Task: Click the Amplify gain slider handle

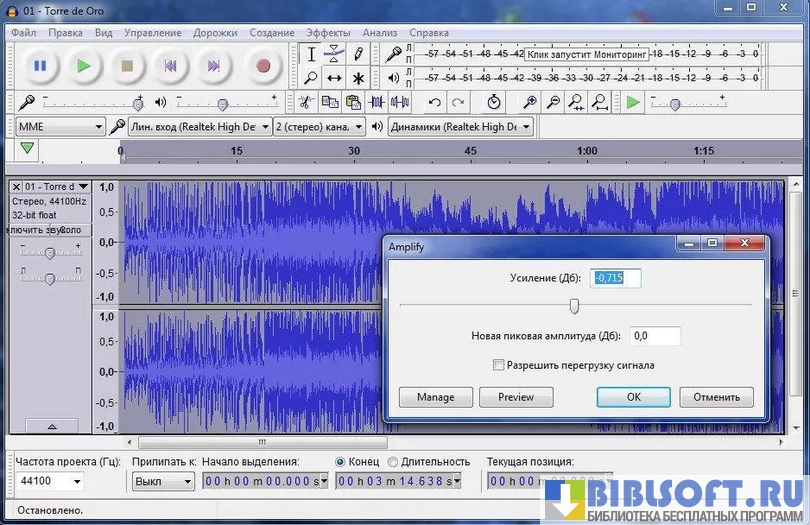Action: 574,305
